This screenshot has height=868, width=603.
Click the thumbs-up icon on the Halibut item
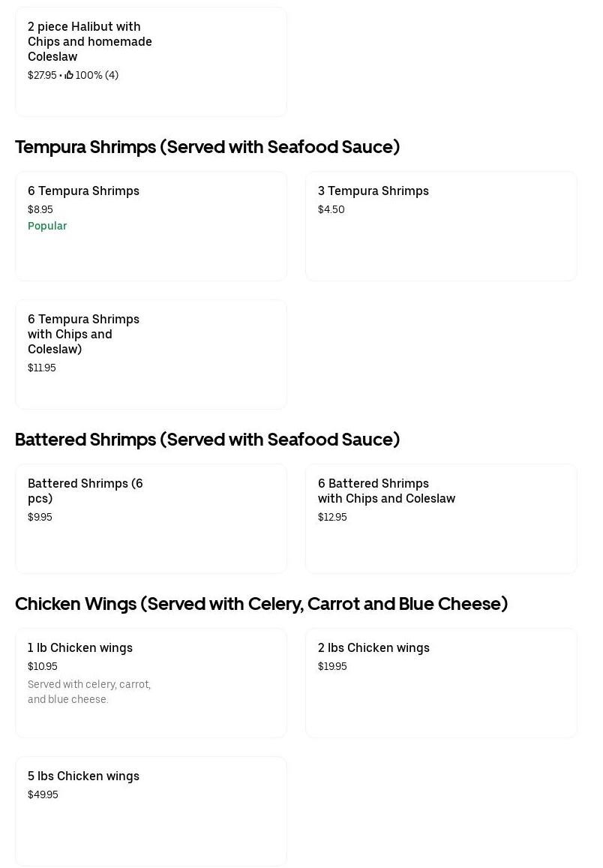click(x=69, y=75)
